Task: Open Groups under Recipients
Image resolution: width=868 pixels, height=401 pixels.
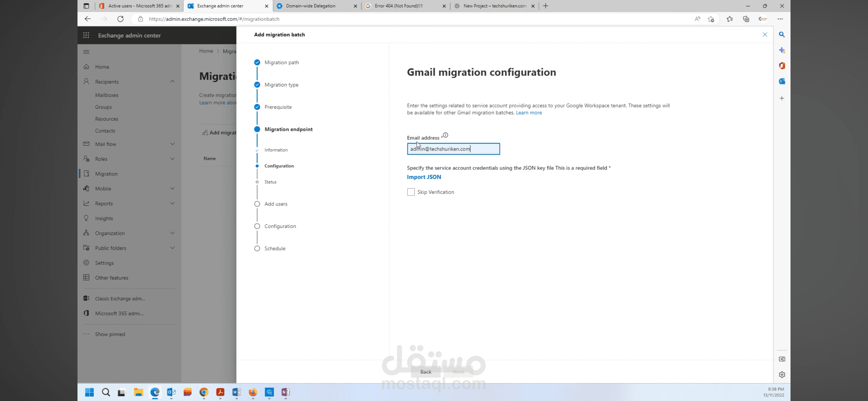Action: [103, 107]
